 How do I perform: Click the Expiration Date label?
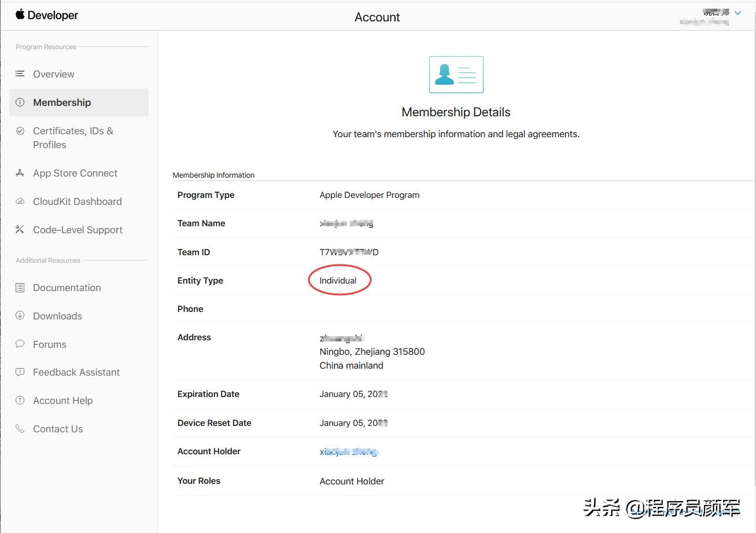208,394
